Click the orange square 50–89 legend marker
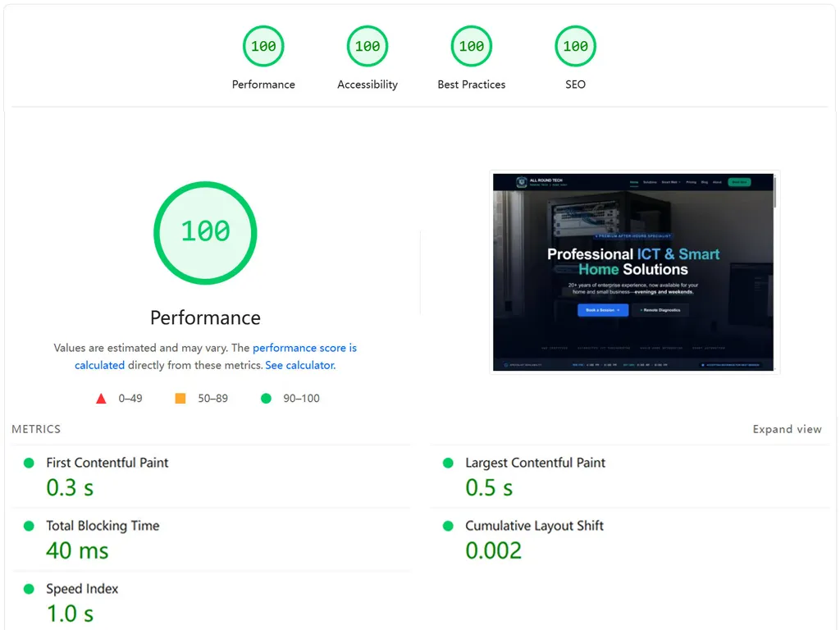840x630 pixels. 181,398
